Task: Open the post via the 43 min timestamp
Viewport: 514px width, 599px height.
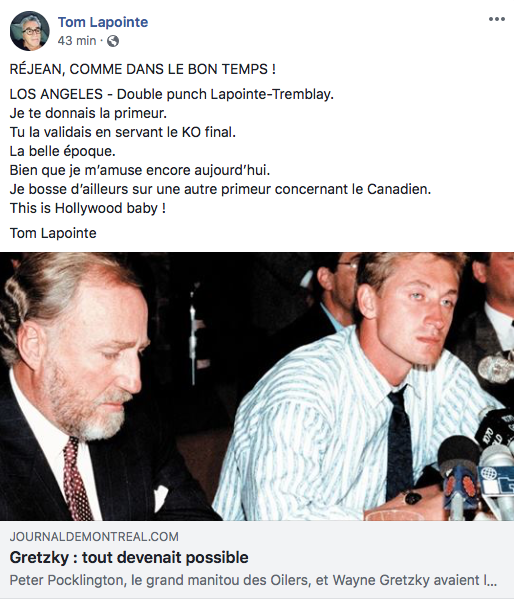Action: coord(77,40)
